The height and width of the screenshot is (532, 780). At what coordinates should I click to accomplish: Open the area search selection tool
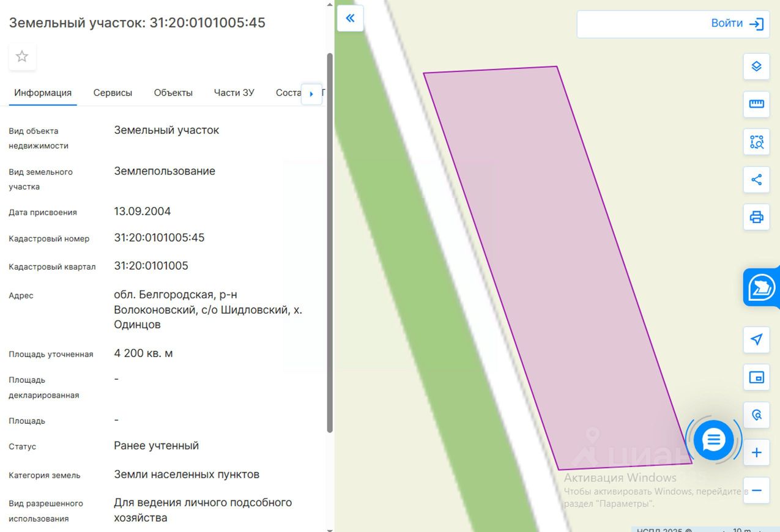click(x=756, y=142)
